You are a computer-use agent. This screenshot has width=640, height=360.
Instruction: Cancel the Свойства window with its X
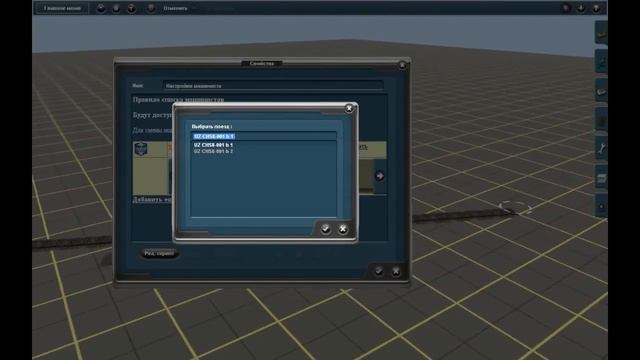pos(396,271)
